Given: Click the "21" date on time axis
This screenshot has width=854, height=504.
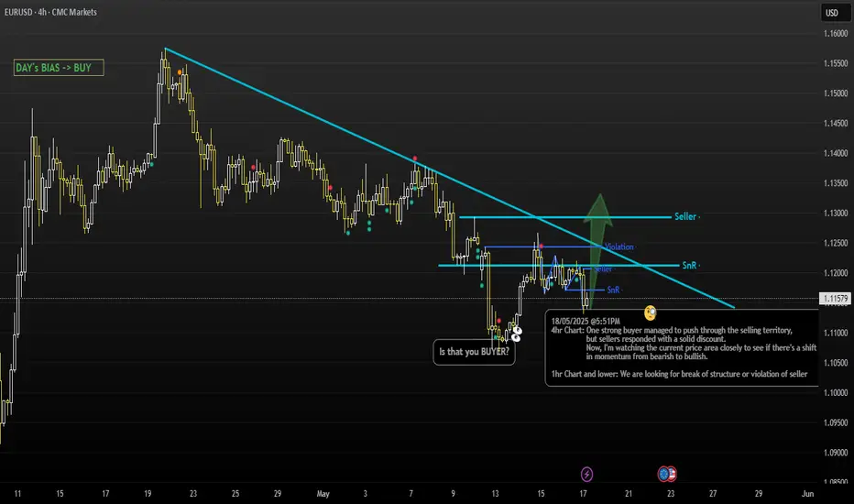Looking at the screenshot, I should [629, 494].
